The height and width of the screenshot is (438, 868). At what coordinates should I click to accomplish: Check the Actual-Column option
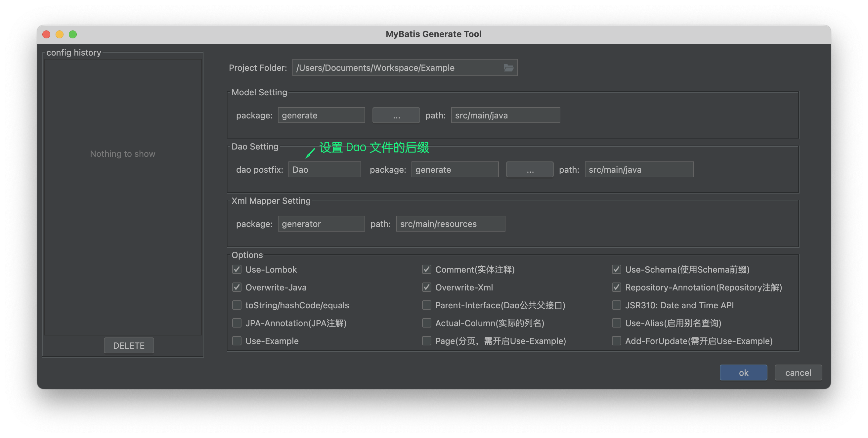(x=427, y=323)
